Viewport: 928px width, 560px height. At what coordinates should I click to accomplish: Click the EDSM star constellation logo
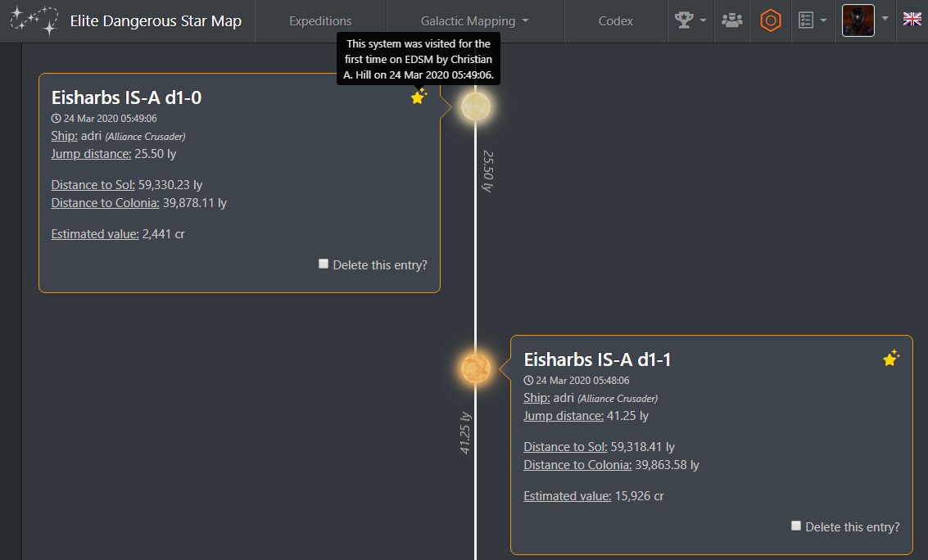click(x=34, y=20)
